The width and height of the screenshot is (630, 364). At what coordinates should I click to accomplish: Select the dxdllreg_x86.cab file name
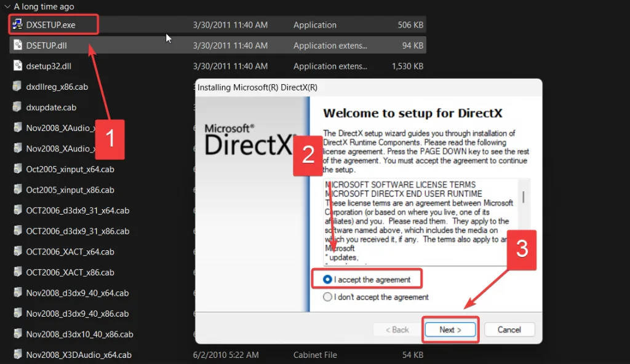pyautogui.click(x=57, y=87)
